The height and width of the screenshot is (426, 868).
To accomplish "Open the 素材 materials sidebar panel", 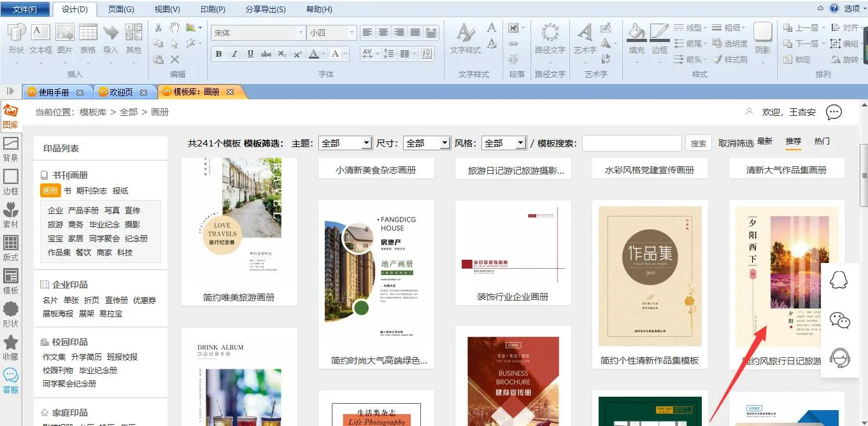I will [x=11, y=214].
